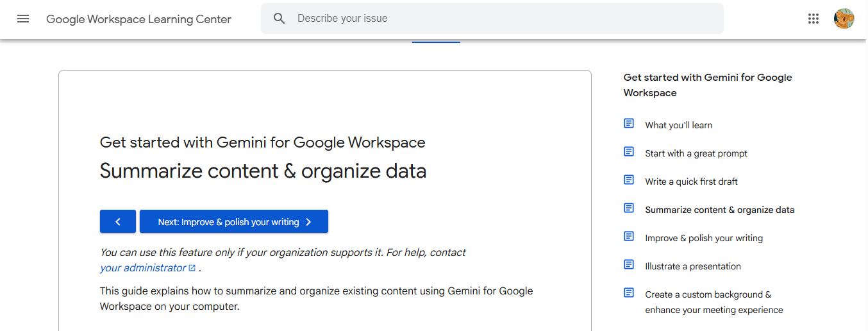
Task: Click the document icon beside What you'll learn
Action: click(629, 123)
